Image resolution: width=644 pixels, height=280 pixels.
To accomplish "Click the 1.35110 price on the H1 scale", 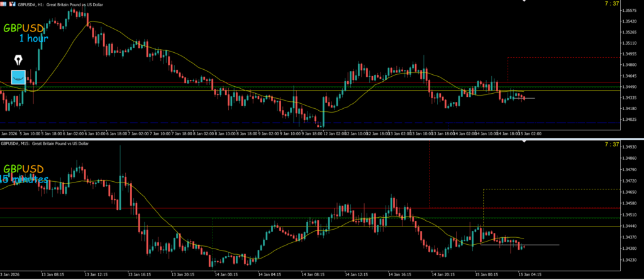I will click(630, 43).
